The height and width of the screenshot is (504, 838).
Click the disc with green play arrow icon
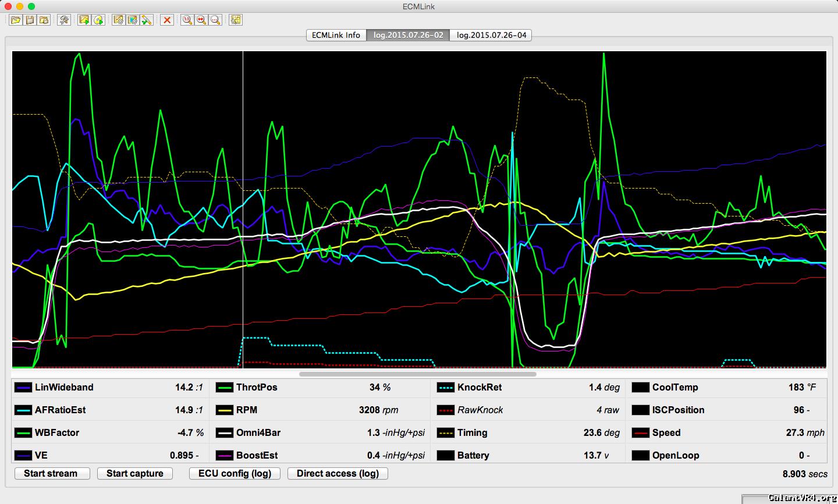98,20
